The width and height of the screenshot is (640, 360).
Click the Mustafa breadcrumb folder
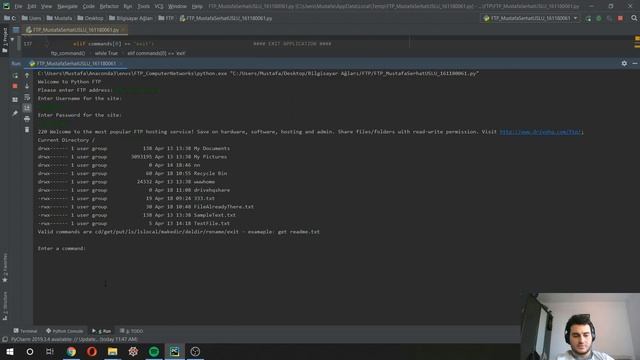click(x=60, y=18)
